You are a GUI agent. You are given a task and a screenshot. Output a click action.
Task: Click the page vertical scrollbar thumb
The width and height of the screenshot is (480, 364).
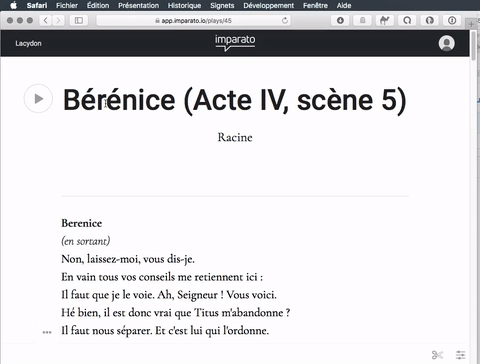coord(473,46)
